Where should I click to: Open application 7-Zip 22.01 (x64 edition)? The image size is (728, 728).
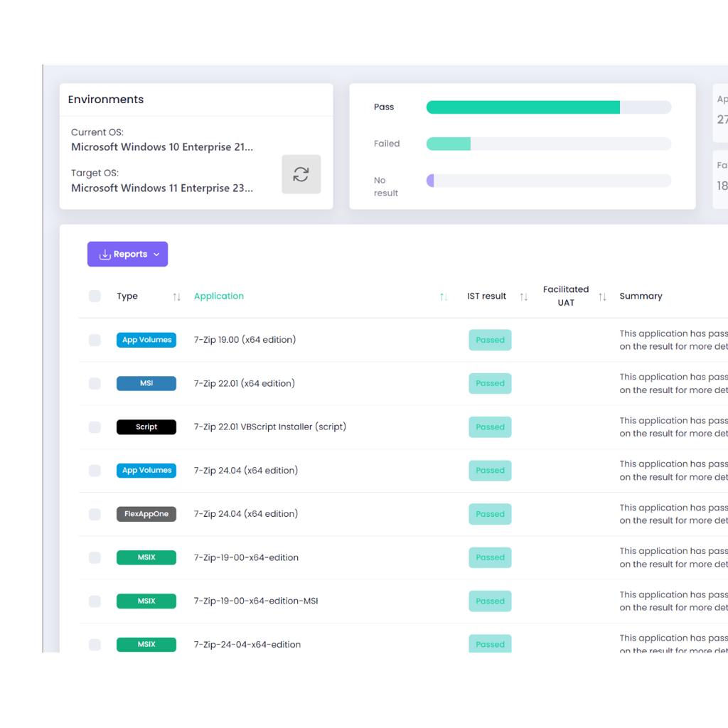[x=245, y=383]
